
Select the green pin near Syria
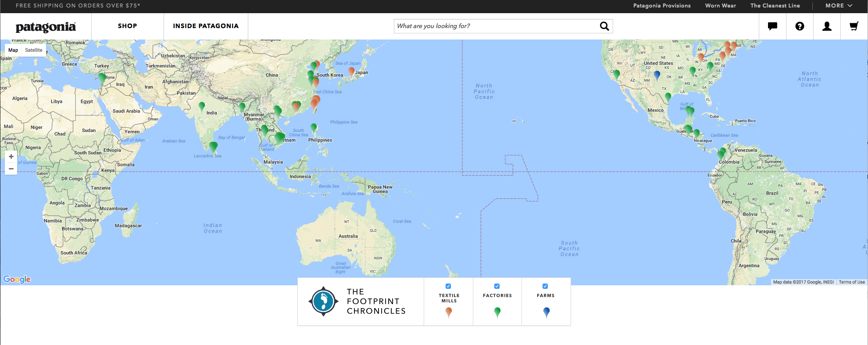coord(102,78)
